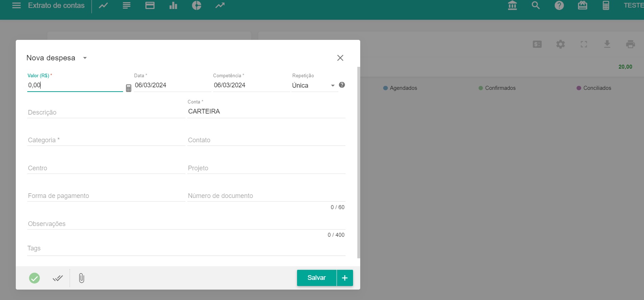Expand the Nova despesa type dropdown

click(85, 58)
